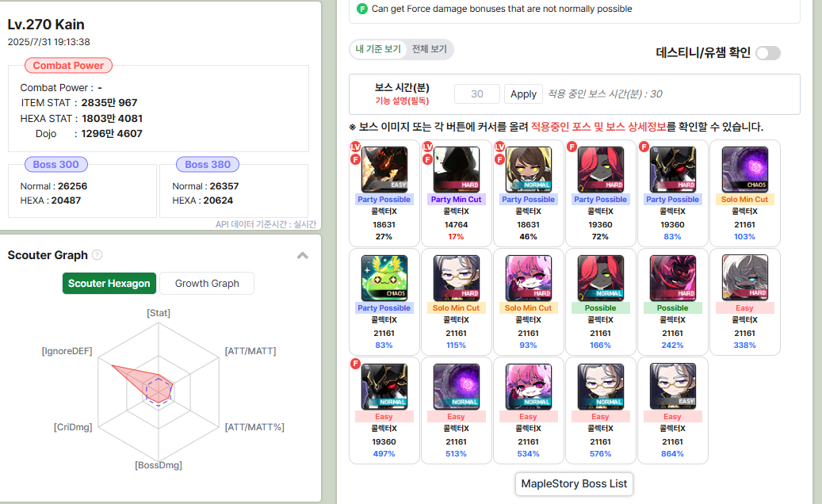Select the Normal brown-haired girl boss at 46%
This screenshot has width=822, height=504.
[x=529, y=170]
